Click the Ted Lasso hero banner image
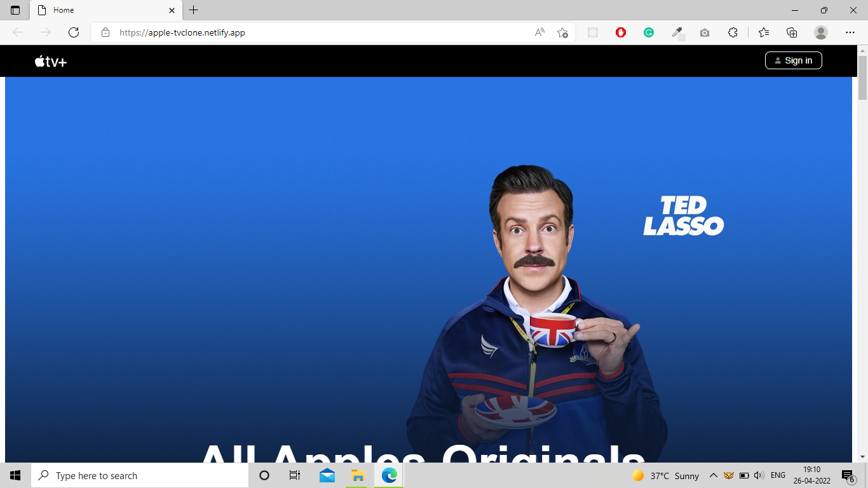Screen dimensions: 868x488 coord(428,269)
